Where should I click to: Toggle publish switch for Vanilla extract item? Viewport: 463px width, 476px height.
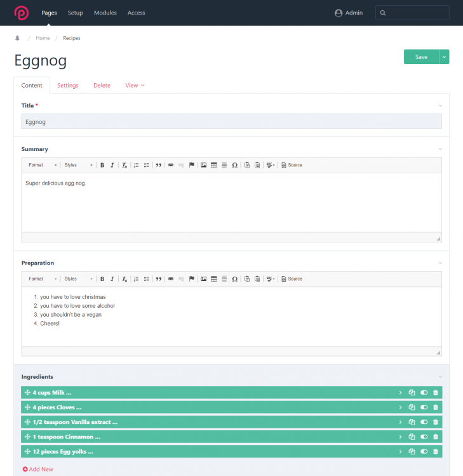click(x=424, y=422)
